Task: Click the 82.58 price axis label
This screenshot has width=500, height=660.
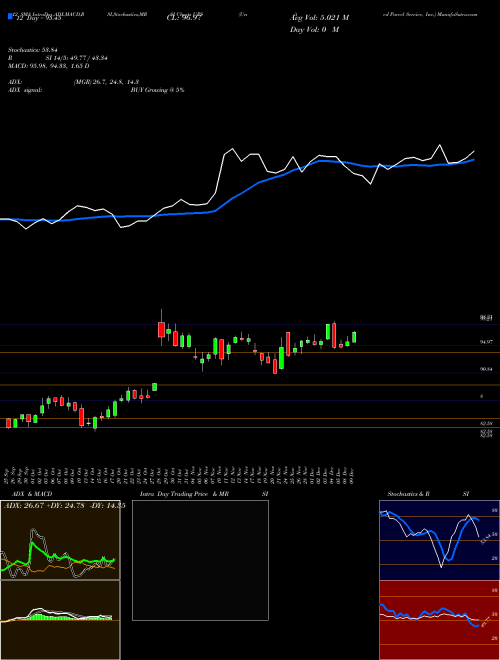Action: point(486,423)
